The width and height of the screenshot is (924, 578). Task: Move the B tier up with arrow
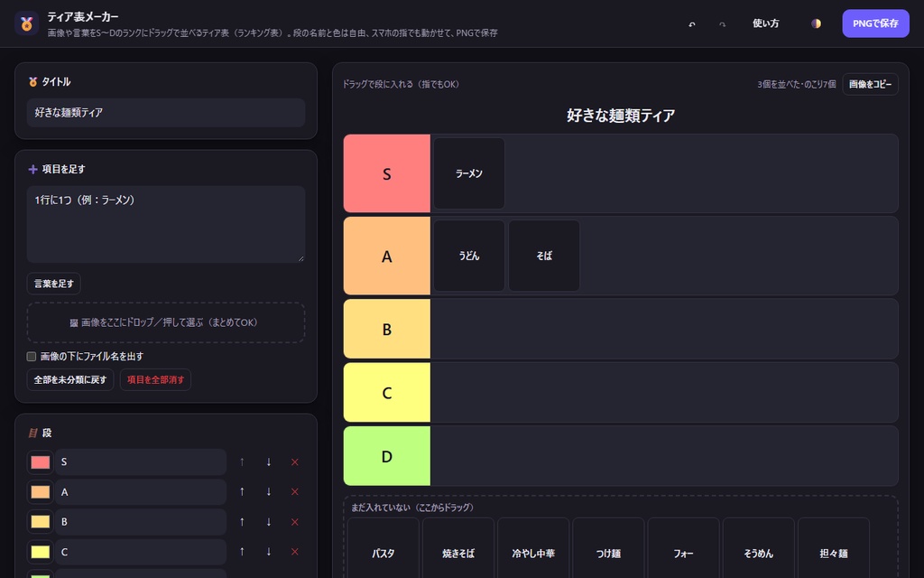tap(242, 522)
